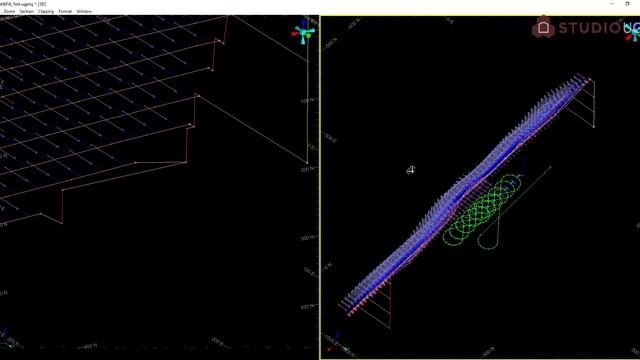640x360 pixels.
Task: Click the orientation axes gizmo in right view
Action: [x=633, y=32]
